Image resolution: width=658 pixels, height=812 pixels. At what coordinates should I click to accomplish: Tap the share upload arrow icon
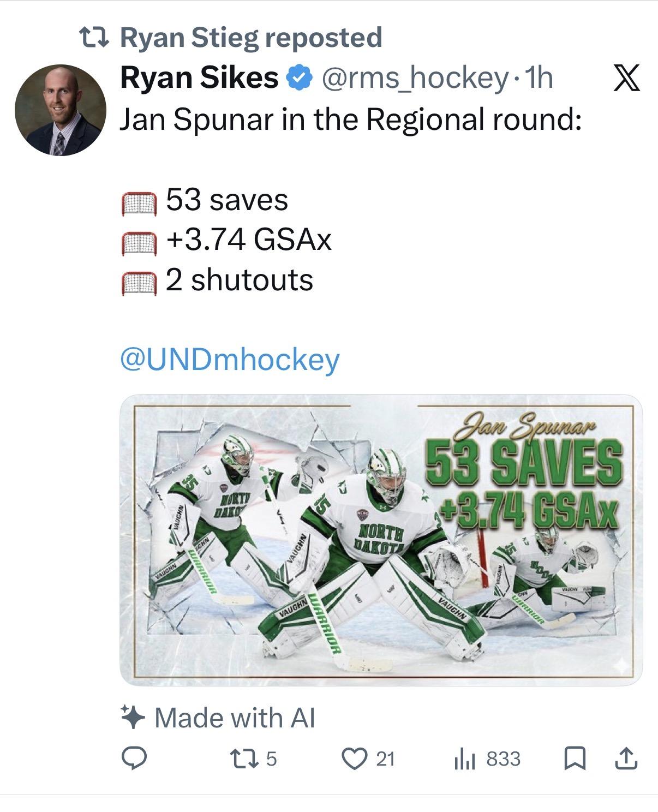[x=626, y=759]
